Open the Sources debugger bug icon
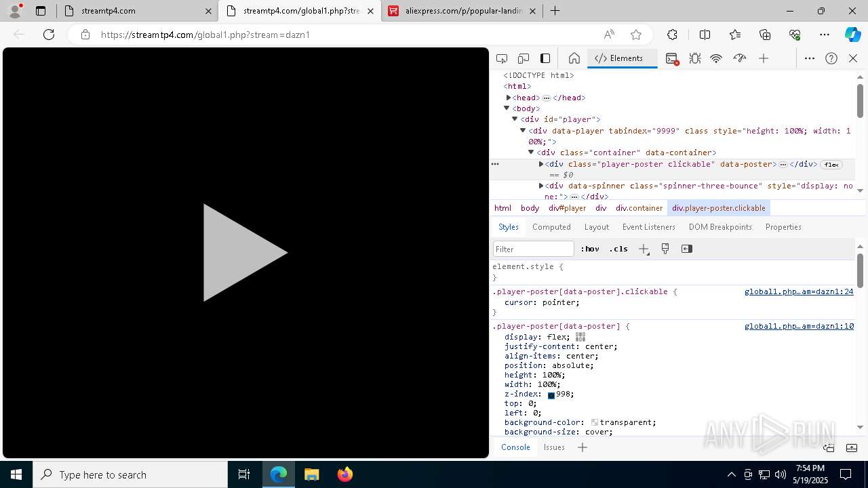Viewport: 868px width, 488px height. coord(695,58)
